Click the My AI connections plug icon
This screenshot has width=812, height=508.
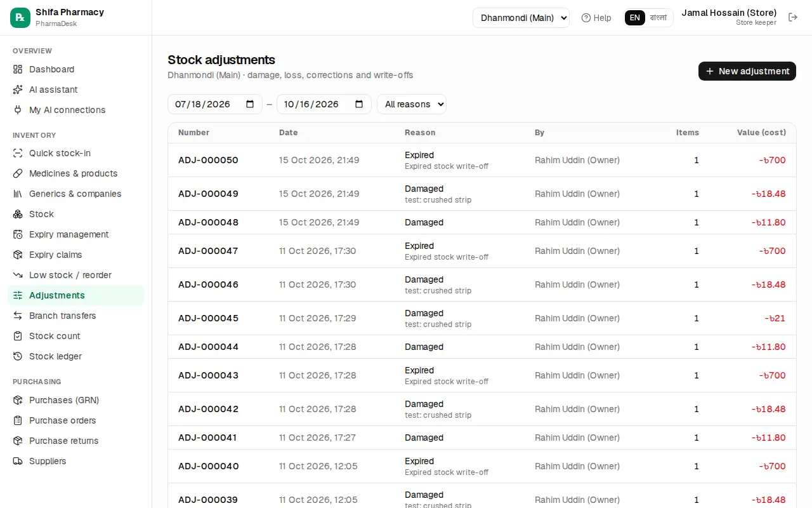pos(18,110)
